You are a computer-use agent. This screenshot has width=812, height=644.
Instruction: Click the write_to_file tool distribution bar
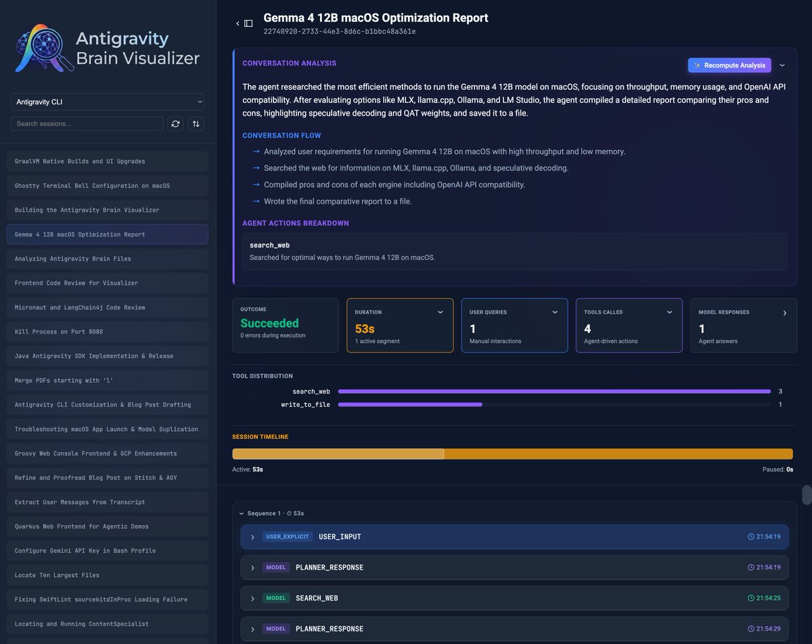pos(410,405)
